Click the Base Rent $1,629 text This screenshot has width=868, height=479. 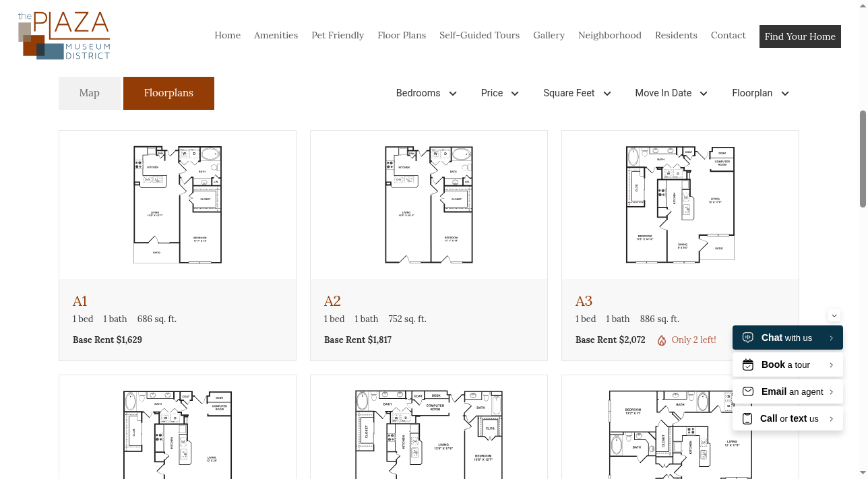[x=107, y=340]
